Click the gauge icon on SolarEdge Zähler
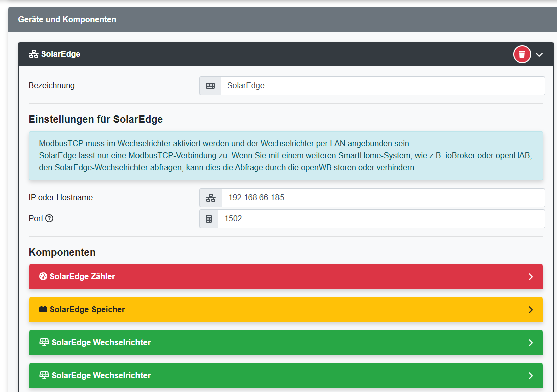The height and width of the screenshot is (392, 557). coord(43,276)
